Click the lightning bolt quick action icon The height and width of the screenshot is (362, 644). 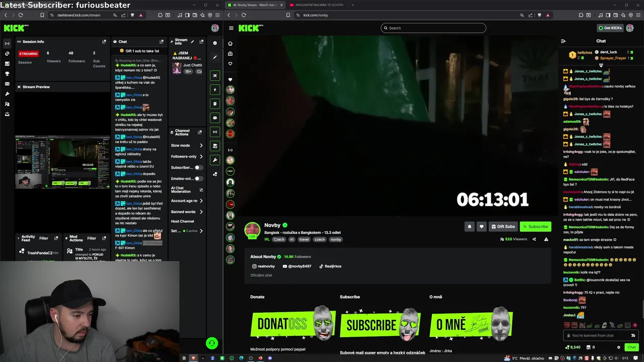pos(215,90)
